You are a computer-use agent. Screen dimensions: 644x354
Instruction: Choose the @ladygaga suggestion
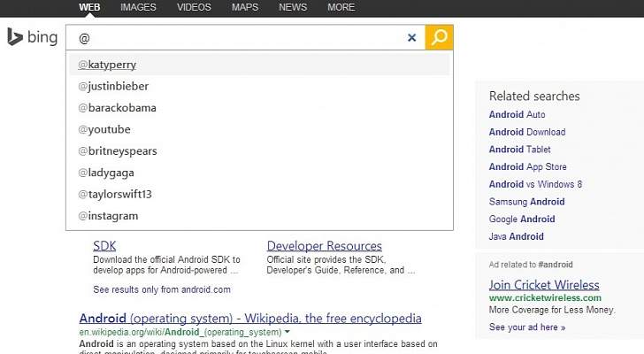(259, 173)
